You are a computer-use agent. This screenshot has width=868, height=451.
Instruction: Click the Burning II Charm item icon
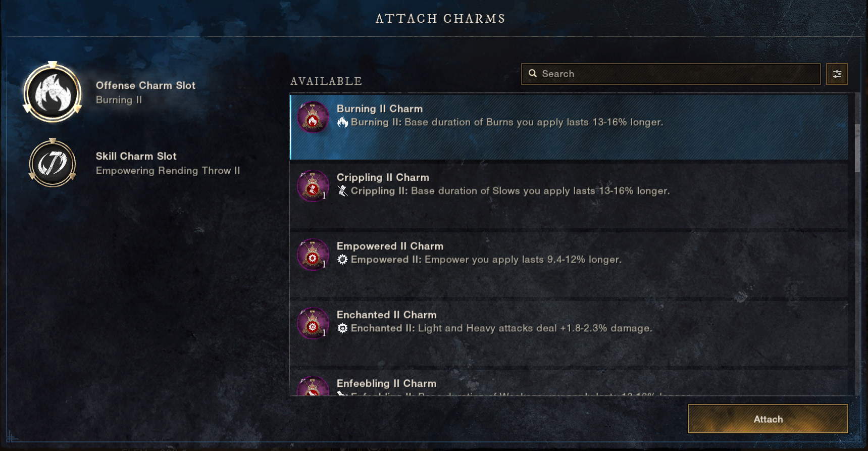point(313,118)
